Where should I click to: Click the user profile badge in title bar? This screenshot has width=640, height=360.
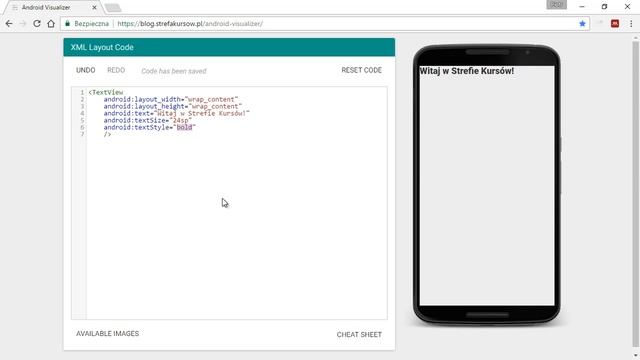click(557, 4)
